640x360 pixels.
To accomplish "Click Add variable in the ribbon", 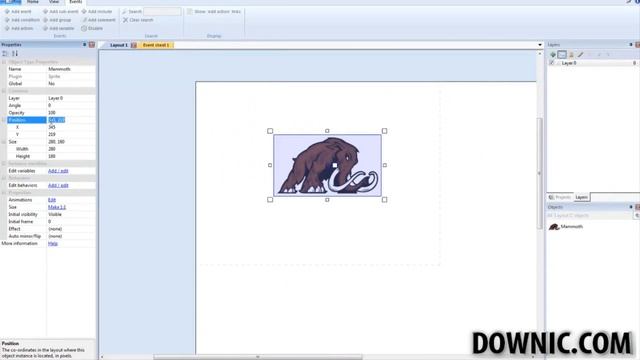I will [x=59, y=28].
